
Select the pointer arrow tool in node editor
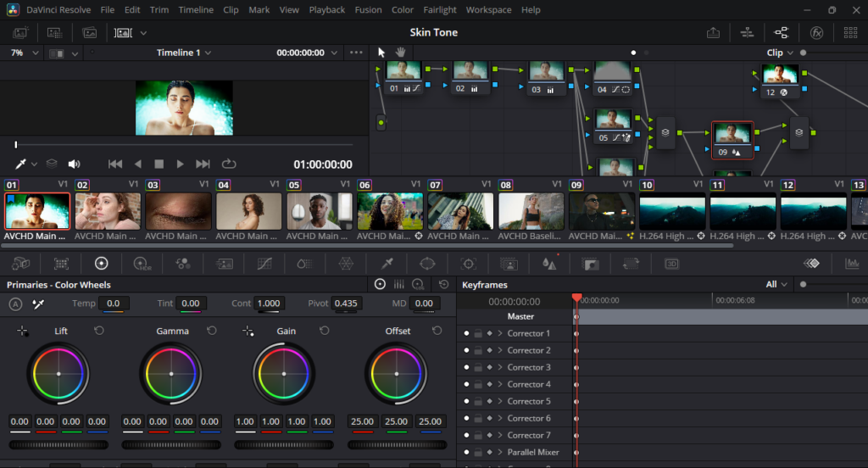[x=381, y=52]
